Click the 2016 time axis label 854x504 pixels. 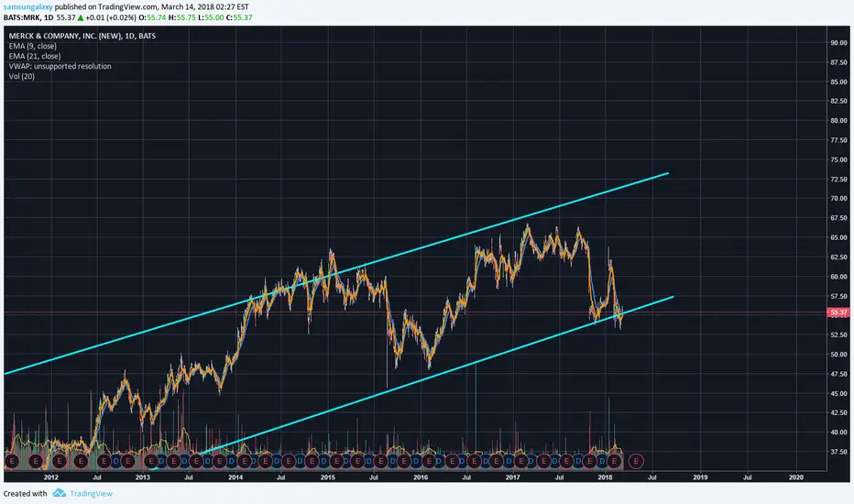click(421, 477)
